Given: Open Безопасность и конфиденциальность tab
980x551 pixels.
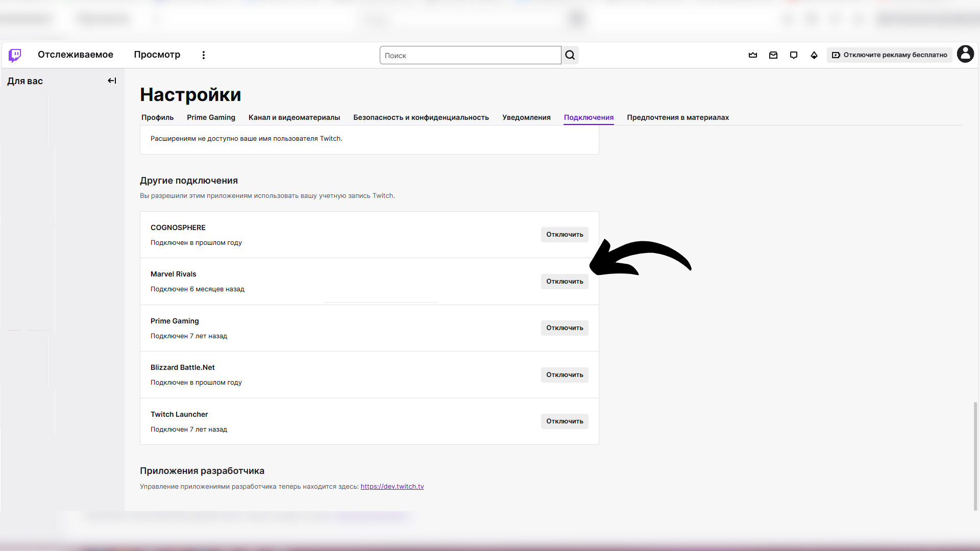Looking at the screenshot, I should 421,117.
